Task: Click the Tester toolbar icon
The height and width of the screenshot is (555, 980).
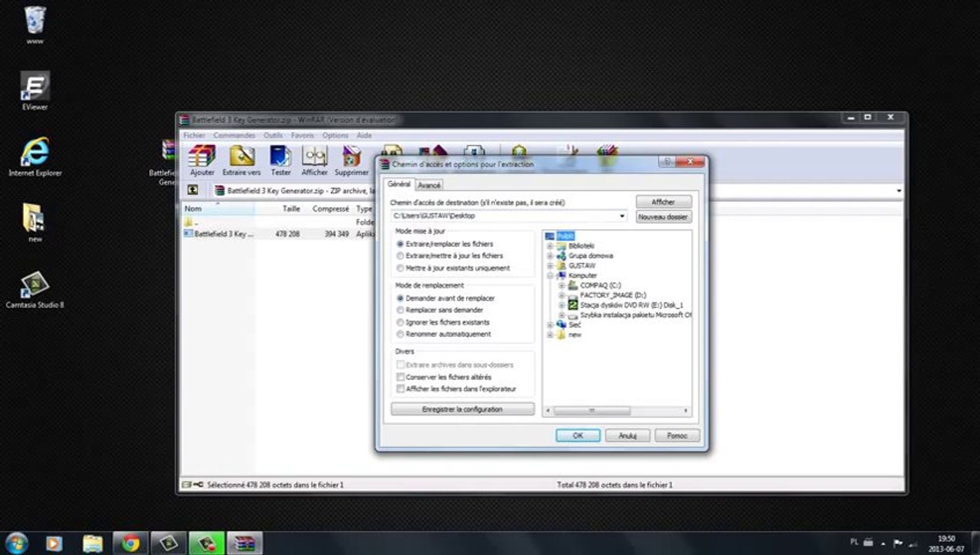Action: tap(280, 160)
